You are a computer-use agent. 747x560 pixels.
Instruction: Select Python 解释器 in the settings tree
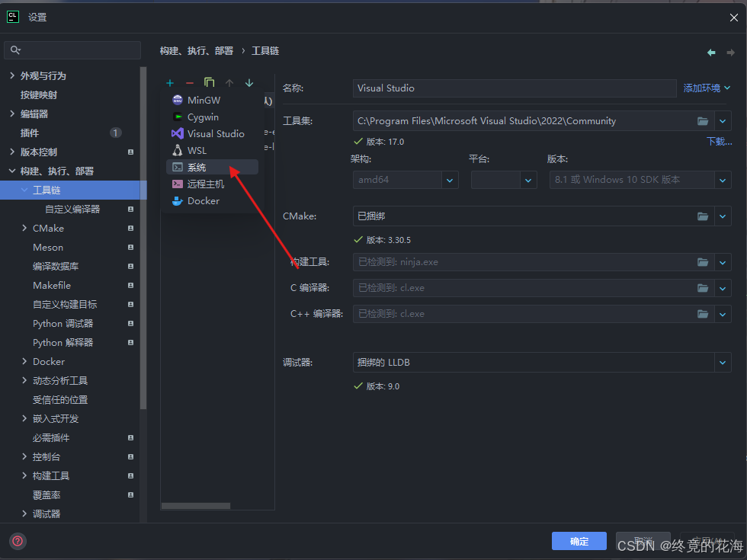pyautogui.click(x=69, y=342)
